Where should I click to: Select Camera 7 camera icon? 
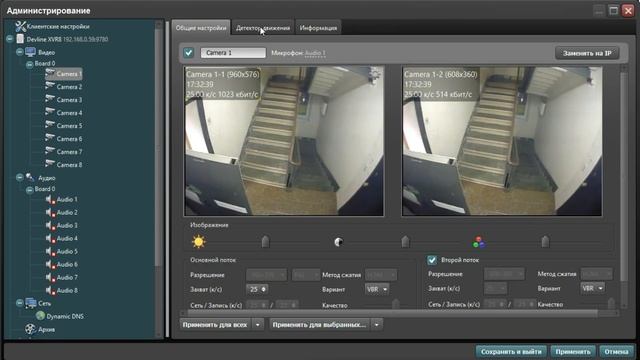pyautogui.click(x=50, y=151)
